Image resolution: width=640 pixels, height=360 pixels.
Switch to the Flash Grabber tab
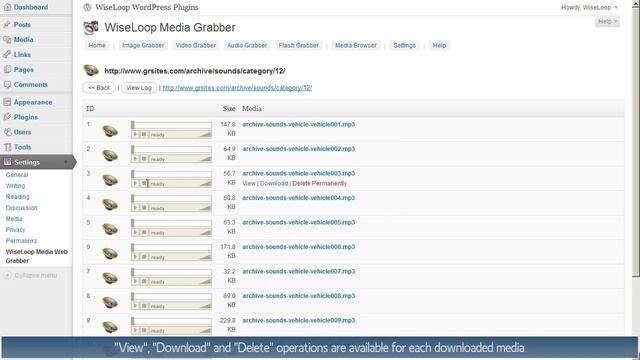pos(298,45)
